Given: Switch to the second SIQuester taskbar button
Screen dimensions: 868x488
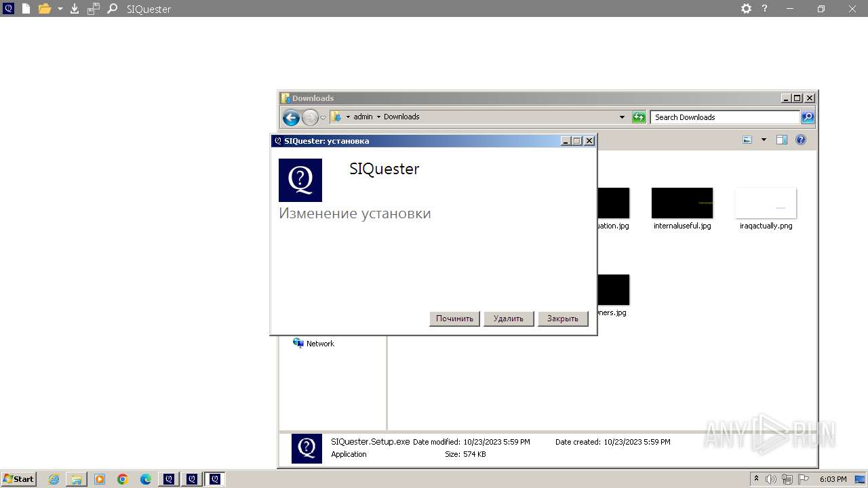Looking at the screenshot, I should pos(192,479).
